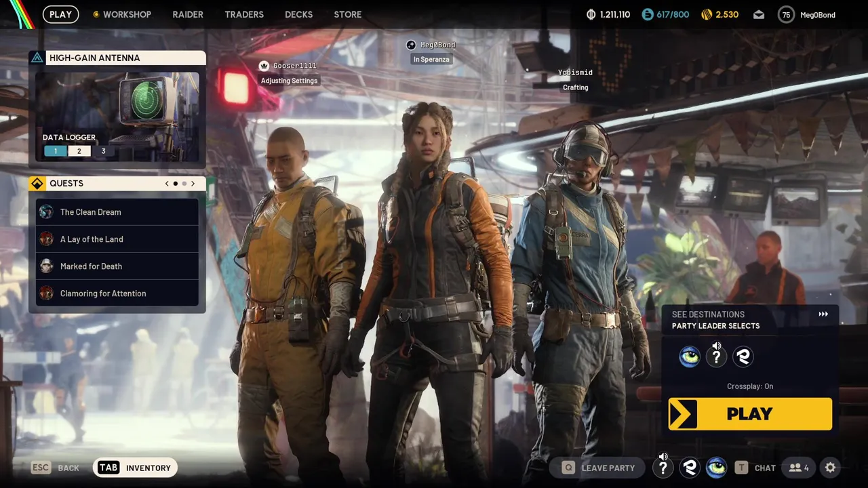
Task: Select Data Logger step 2
Action: tap(79, 151)
